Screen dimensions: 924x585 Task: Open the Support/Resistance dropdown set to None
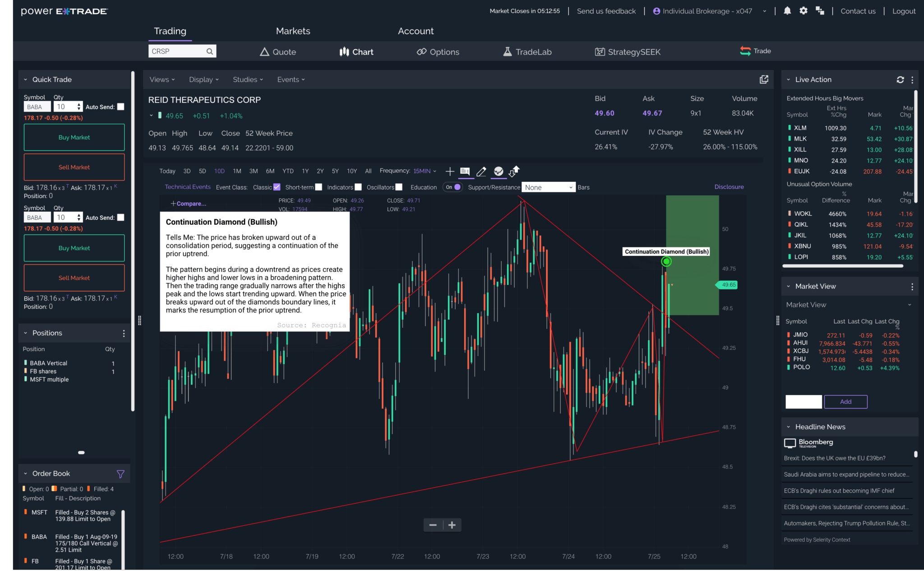pos(548,187)
